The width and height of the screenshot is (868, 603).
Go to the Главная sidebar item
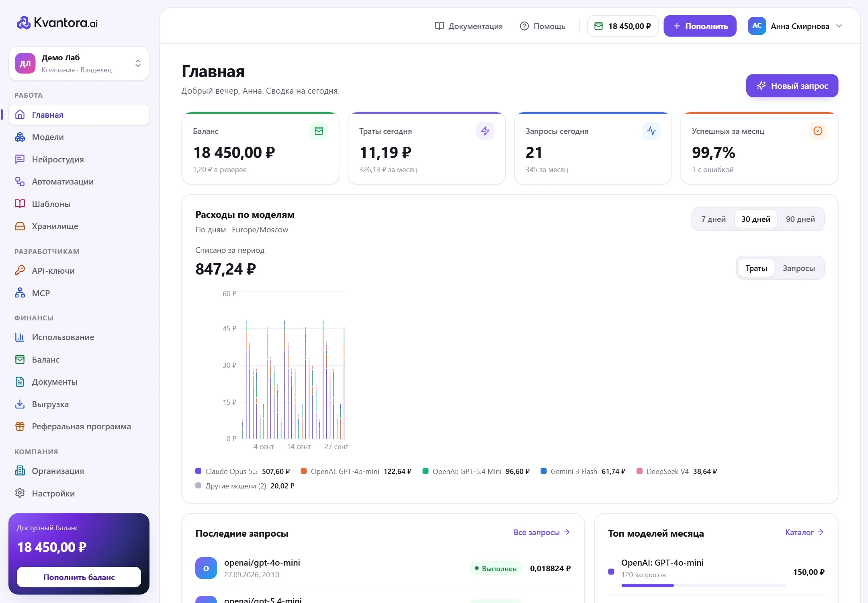click(79, 115)
